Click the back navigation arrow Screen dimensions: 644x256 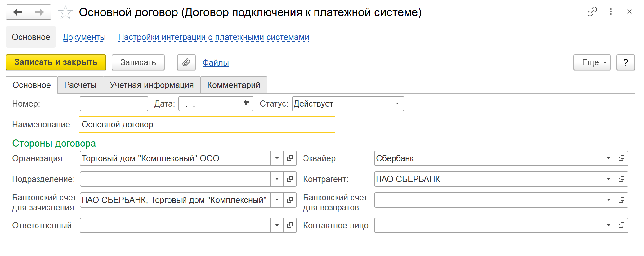(x=17, y=12)
